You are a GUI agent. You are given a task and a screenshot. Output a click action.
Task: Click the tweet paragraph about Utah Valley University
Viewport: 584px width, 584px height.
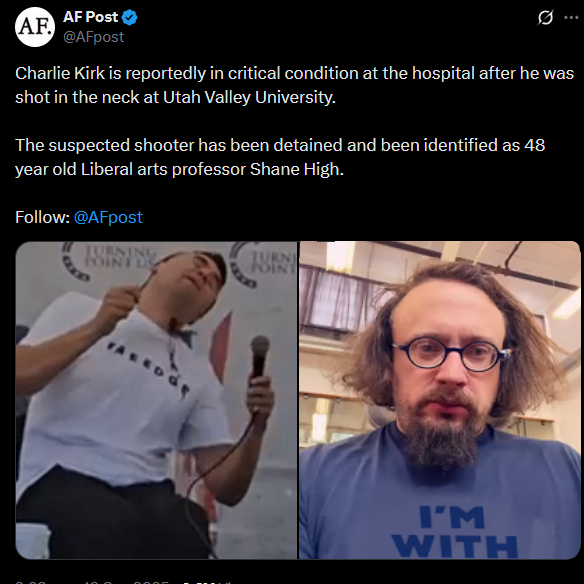[x=294, y=85]
